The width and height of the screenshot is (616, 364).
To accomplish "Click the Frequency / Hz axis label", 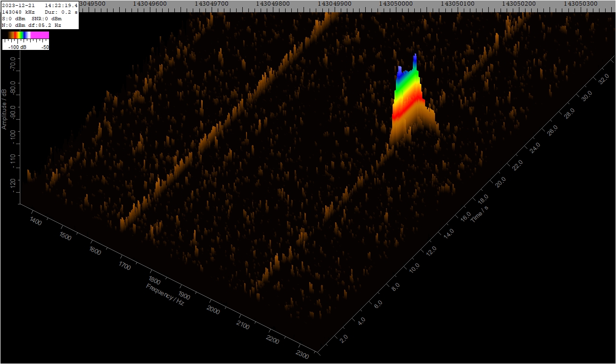I will [x=165, y=295].
